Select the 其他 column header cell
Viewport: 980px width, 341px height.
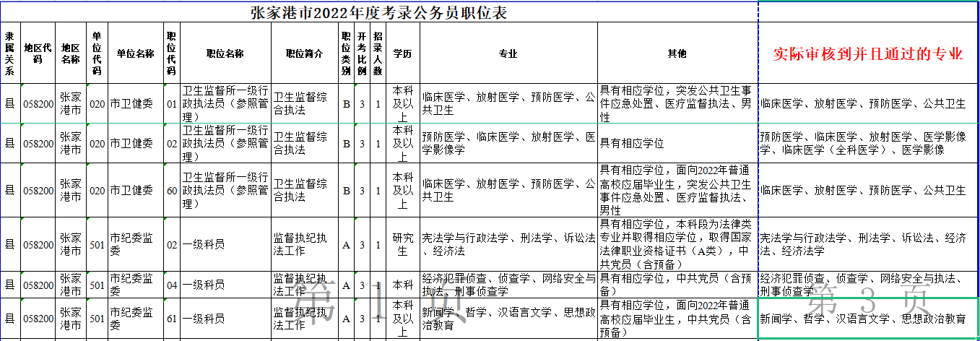pyautogui.click(x=677, y=53)
